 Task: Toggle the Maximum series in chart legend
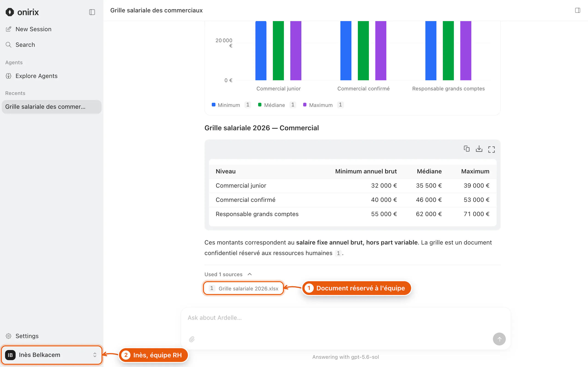(318, 105)
